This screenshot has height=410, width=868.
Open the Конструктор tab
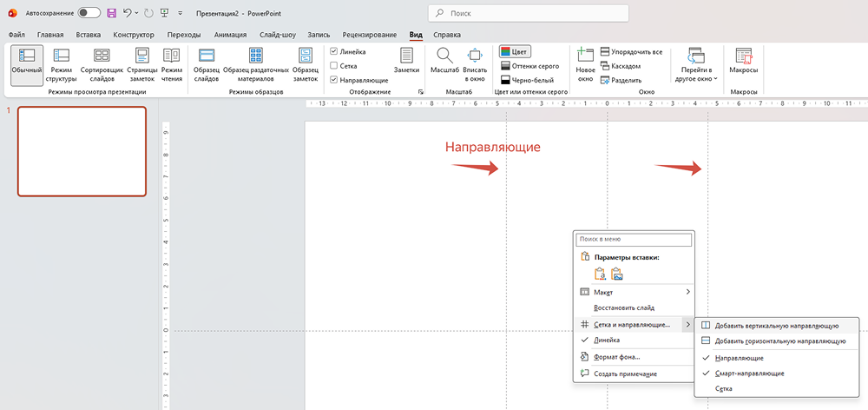tap(134, 35)
